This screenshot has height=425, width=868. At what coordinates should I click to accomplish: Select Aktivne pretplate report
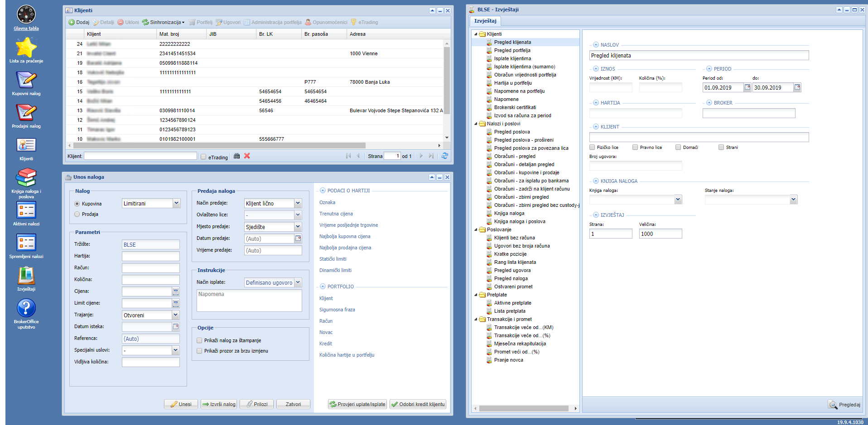pos(512,303)
